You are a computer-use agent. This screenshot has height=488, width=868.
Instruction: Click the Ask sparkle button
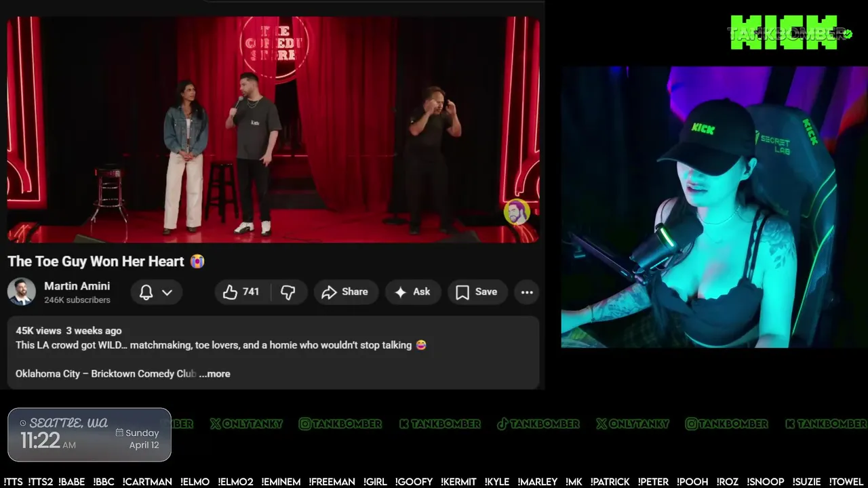click(412, 292)
